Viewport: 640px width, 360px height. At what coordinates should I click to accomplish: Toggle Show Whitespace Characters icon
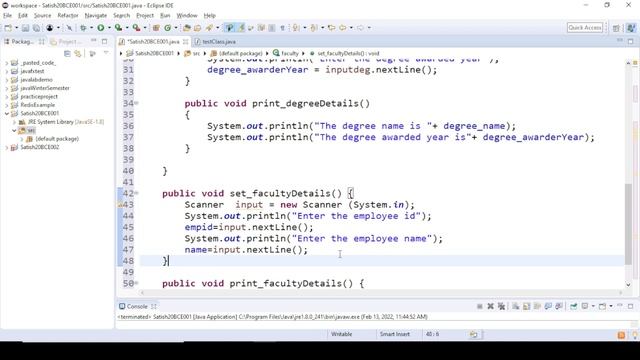tap(282, 28)
